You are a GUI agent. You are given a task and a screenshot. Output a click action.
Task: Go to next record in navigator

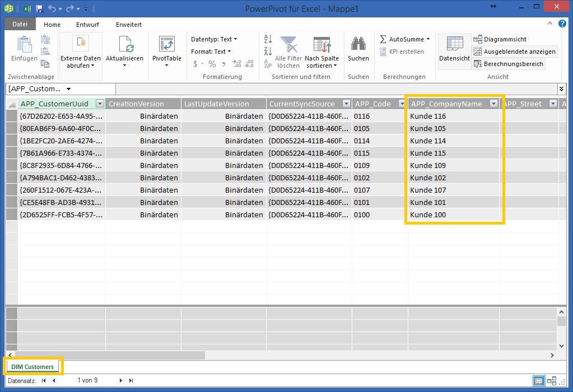pyautogui.click(x=120, y=381)
